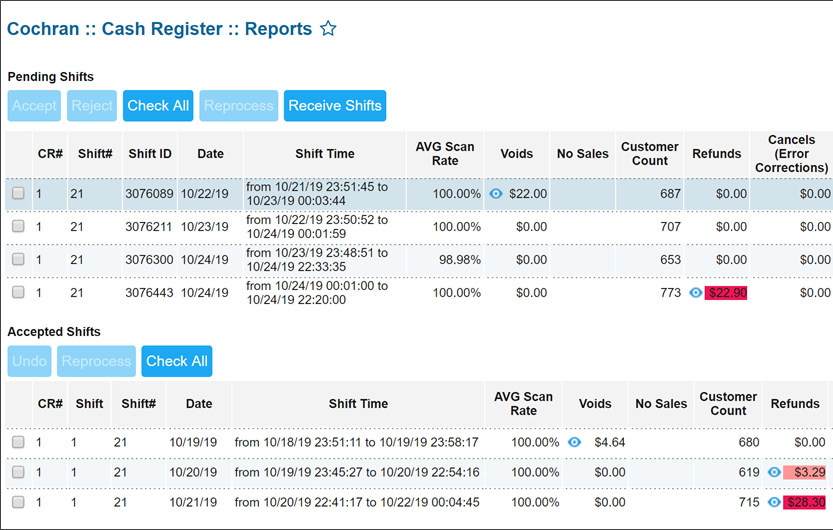
Task: Mark page as favorite with star icon
Action: pyautogui.click(x=328, y=28)
